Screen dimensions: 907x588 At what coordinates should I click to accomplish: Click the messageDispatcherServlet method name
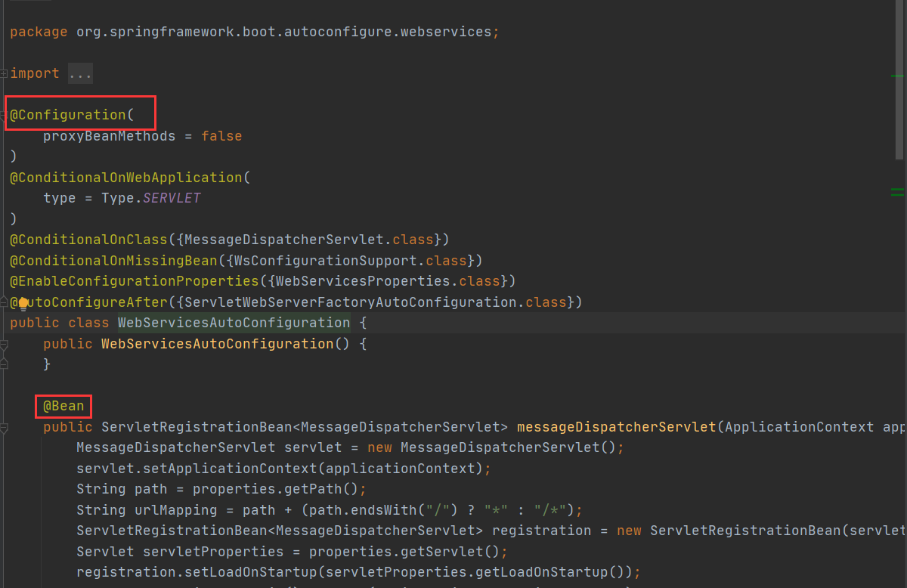[616, 427]
